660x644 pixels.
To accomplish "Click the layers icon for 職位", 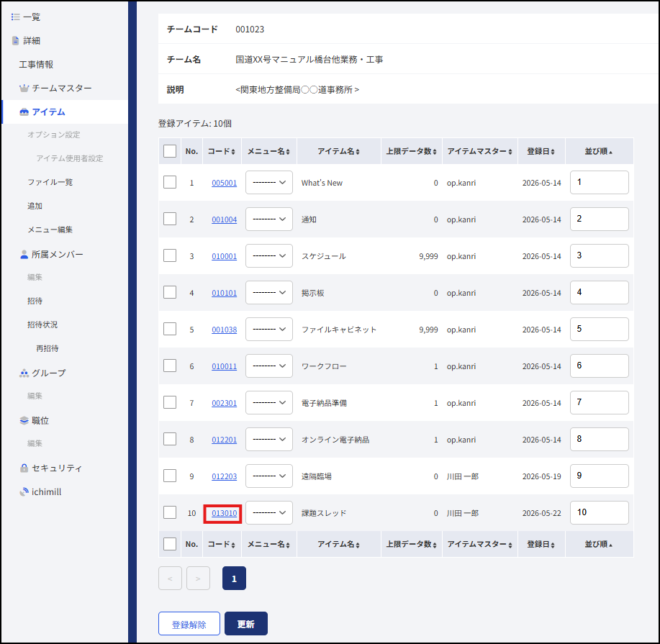I will point(24,420).
